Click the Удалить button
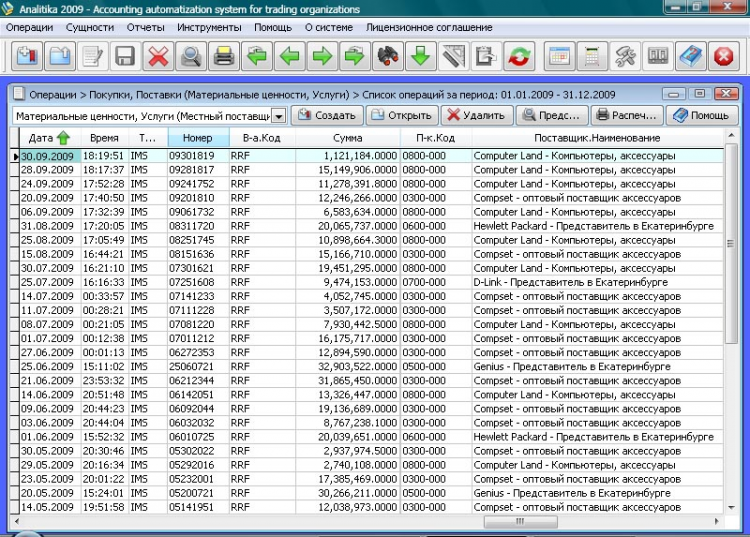The height and width of the screenshot is (537, 750). pyautogui.click(x=477, y=115)
